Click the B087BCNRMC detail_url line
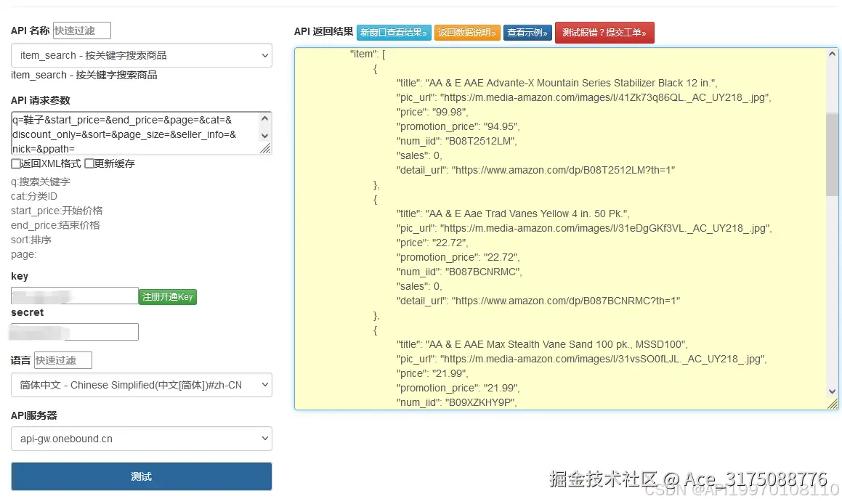Screen dimensions: 842x504 coord(538,301)
